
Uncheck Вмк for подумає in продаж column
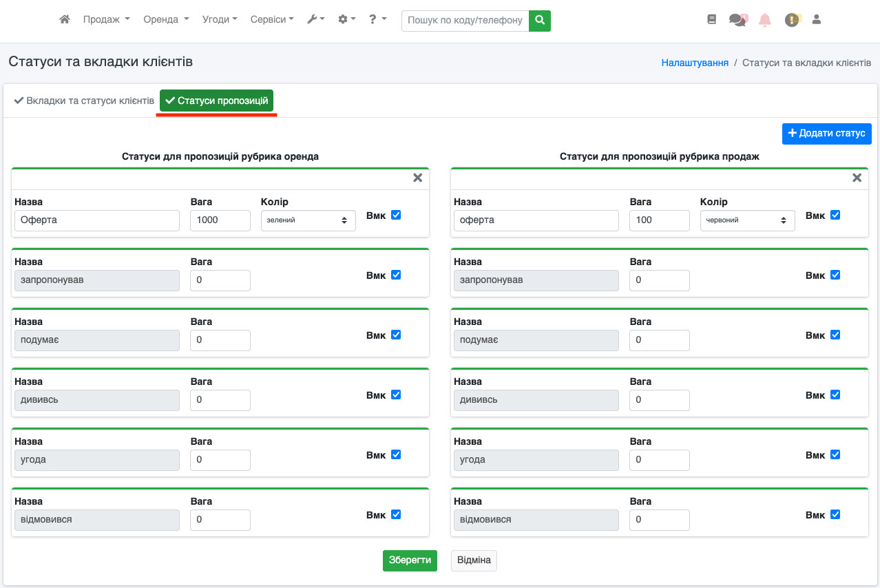(835, 335)
